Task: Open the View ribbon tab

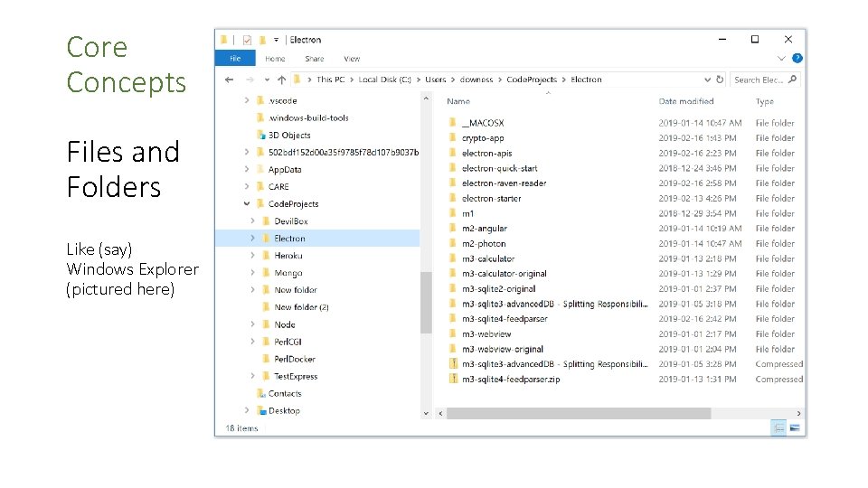Action: pos(352,59)
